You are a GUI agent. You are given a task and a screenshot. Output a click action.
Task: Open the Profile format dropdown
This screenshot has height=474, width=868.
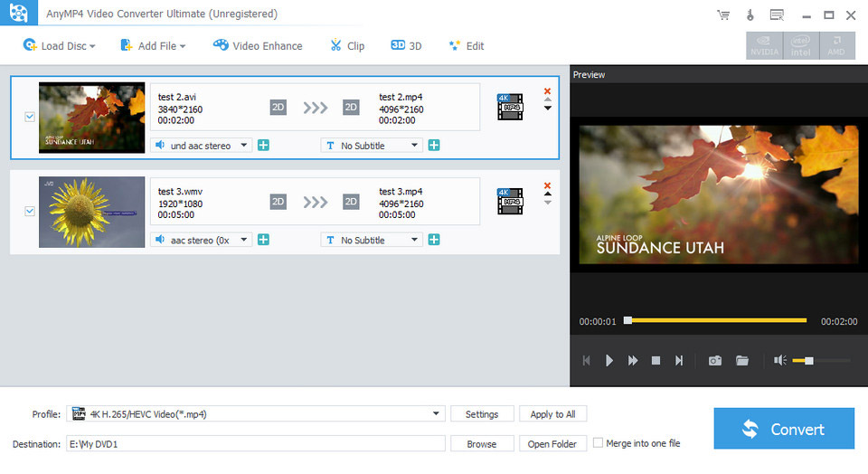click(256, 413)
